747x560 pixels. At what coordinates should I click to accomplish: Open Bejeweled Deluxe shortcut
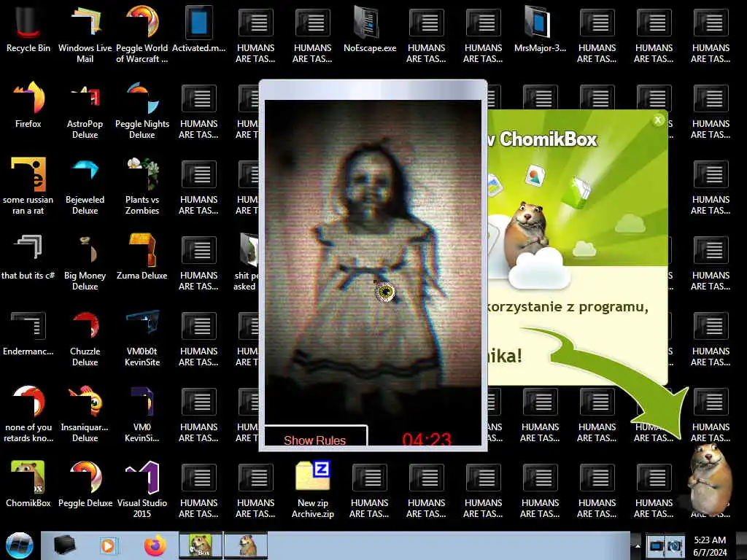pos(85,186)
